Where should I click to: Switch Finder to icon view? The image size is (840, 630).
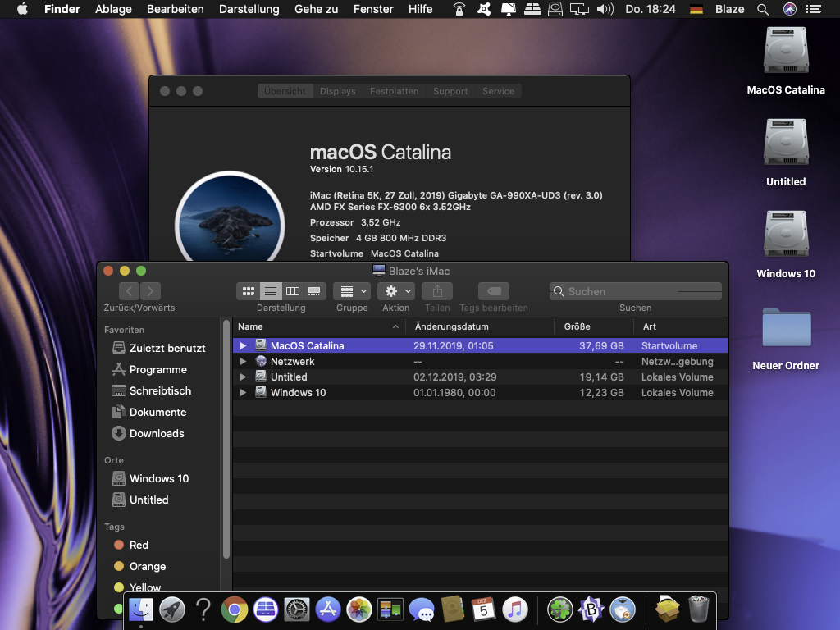click(x=248, y=291)
